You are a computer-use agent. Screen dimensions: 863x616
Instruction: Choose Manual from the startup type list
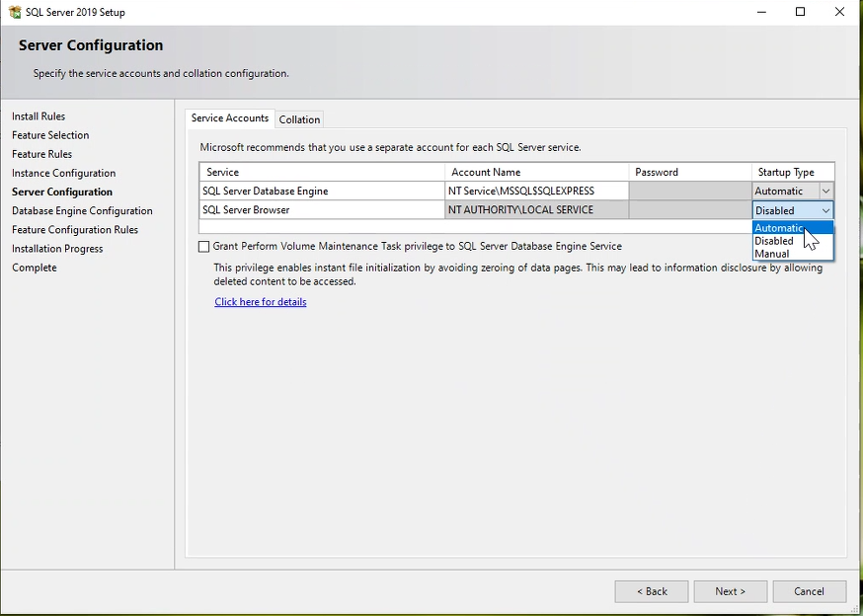793,254
